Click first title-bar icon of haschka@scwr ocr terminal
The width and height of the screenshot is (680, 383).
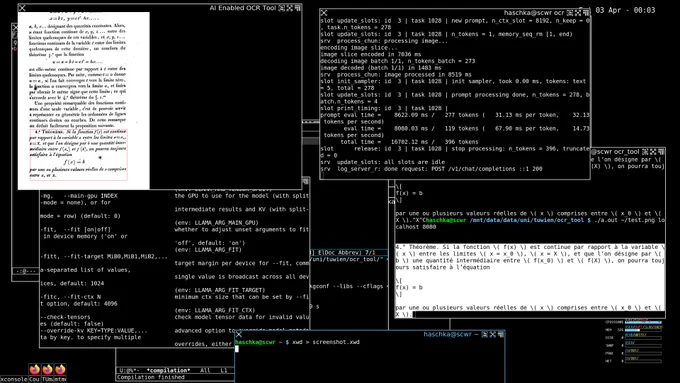[x=570, y=13]
